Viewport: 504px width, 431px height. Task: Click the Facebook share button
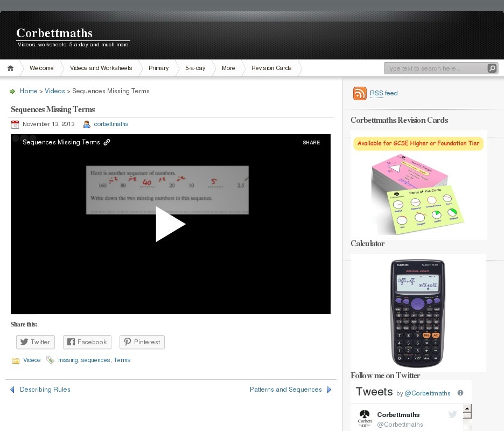pyautogui.click(x=87, y=342)
